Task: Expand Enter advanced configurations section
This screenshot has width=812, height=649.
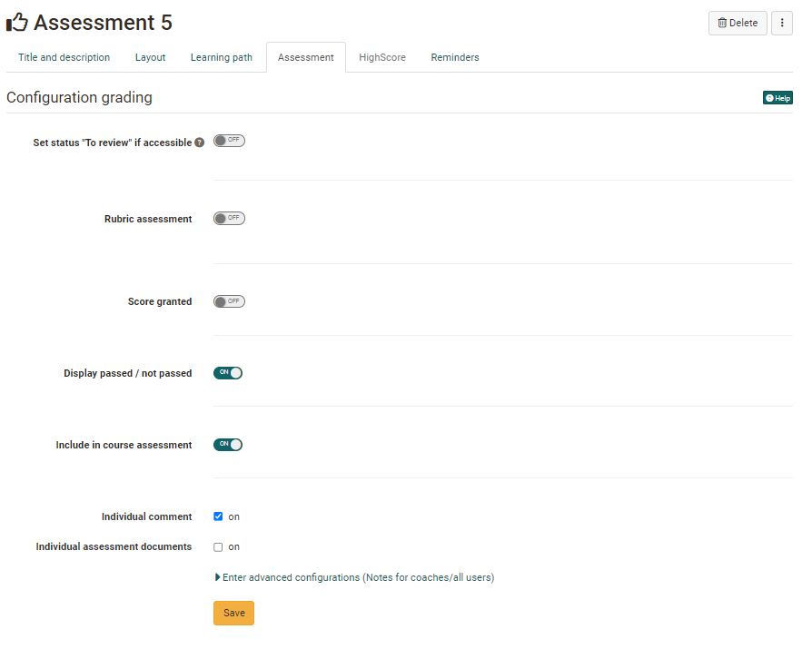Action: [354, 577]
